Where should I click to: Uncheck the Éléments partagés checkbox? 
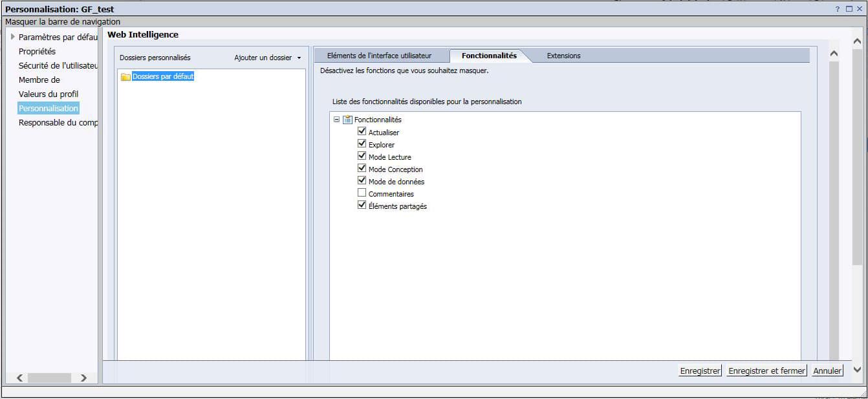(x=362, y=206)
